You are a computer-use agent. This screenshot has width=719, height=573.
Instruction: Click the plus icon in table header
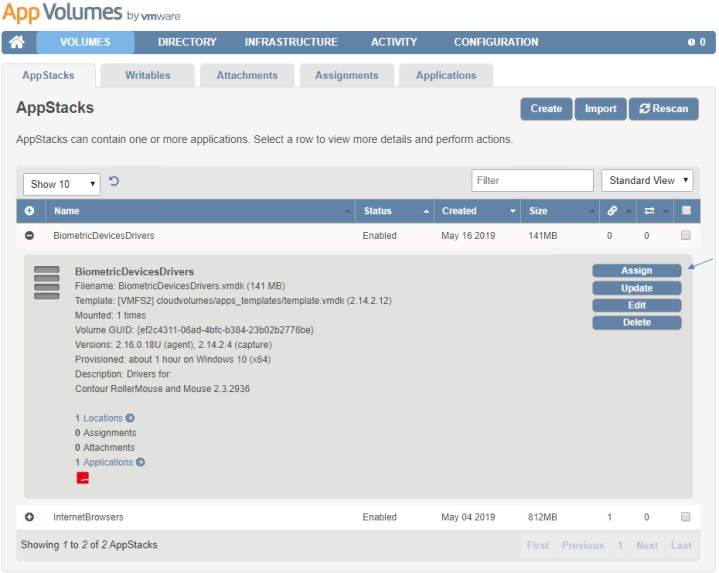tap(29, 211)
